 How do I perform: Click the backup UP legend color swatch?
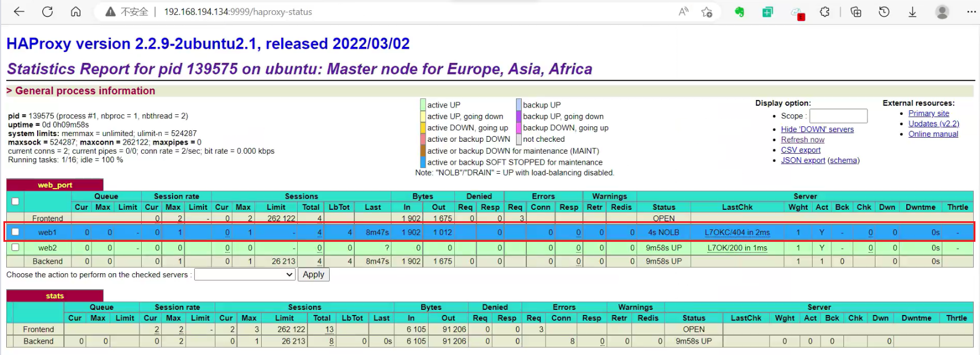tap(519, 105)
